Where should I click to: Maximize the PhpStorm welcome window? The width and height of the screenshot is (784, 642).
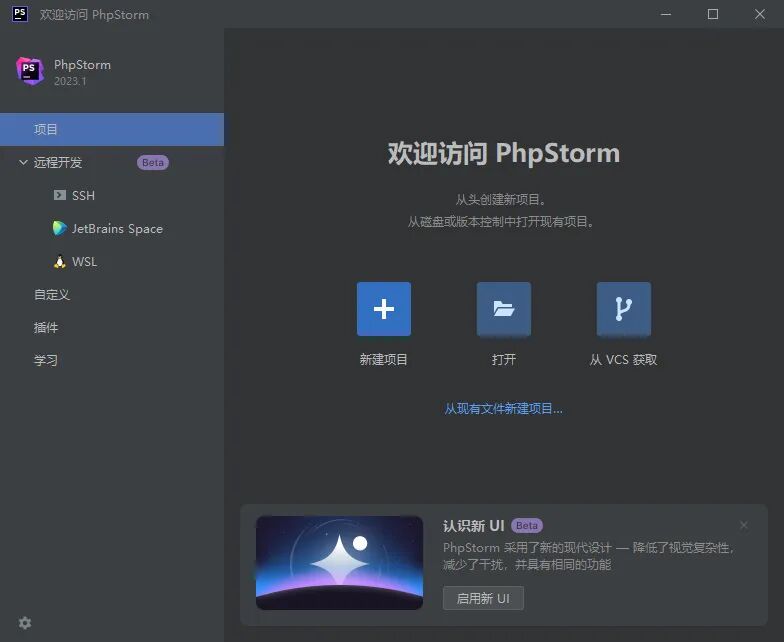713,14
